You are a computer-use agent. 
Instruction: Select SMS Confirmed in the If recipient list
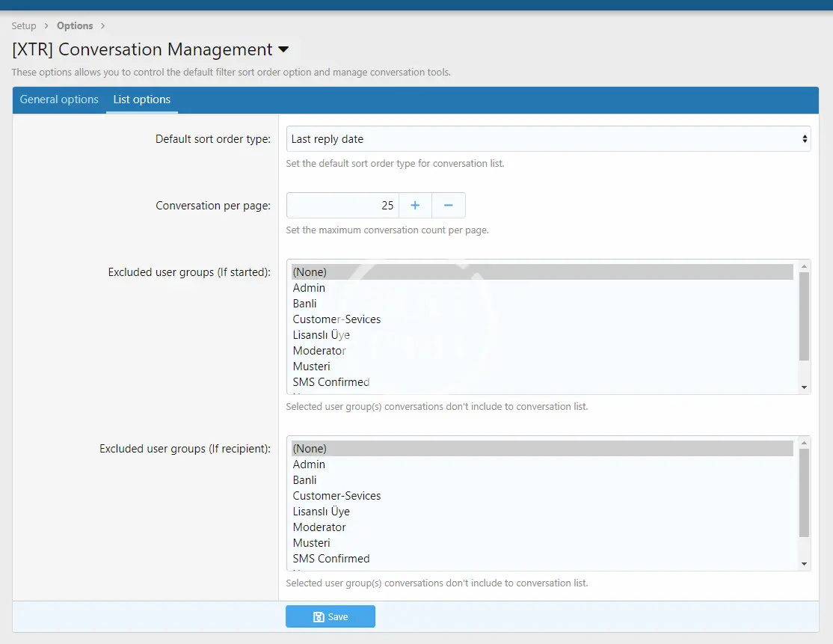click(x=331, y=559)
